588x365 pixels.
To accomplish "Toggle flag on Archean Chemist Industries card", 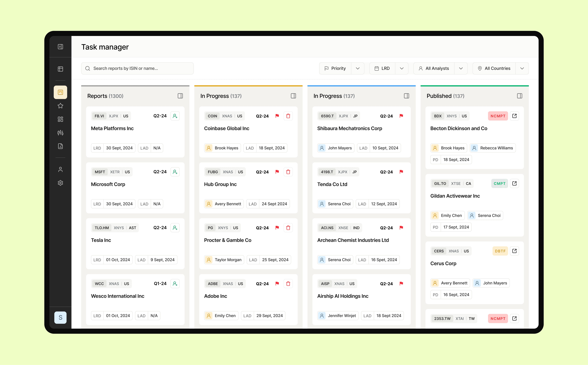I will coord(401,228).
